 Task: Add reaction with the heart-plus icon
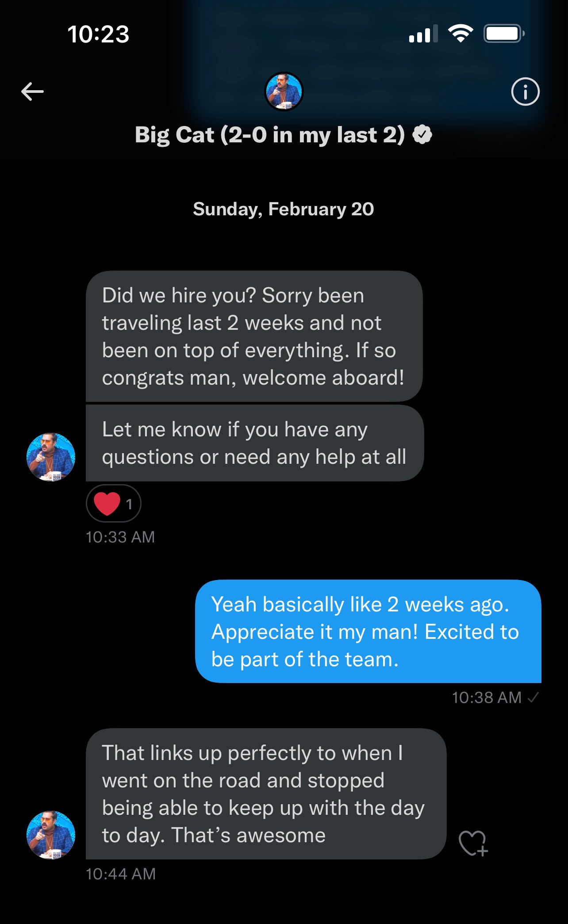tap(473, 843)
